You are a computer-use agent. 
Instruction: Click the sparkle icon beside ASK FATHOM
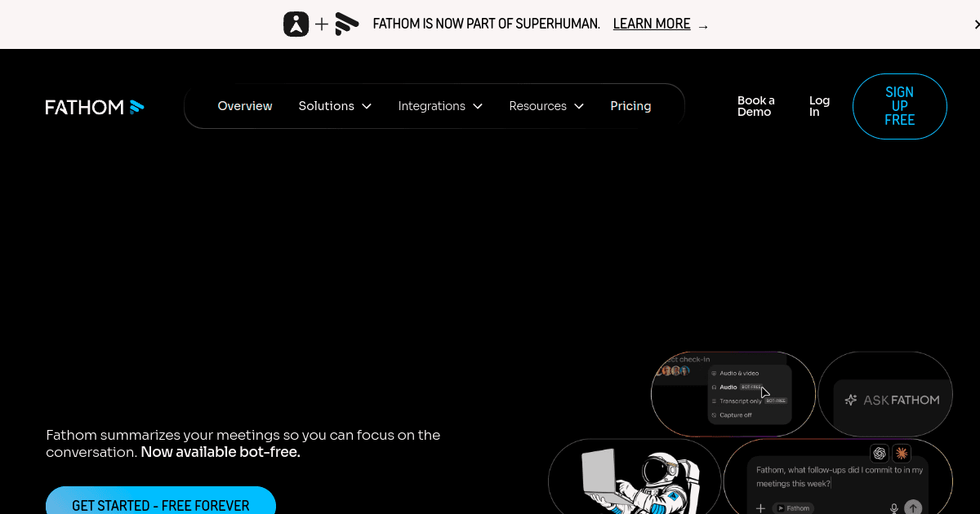tap(851, 400)
